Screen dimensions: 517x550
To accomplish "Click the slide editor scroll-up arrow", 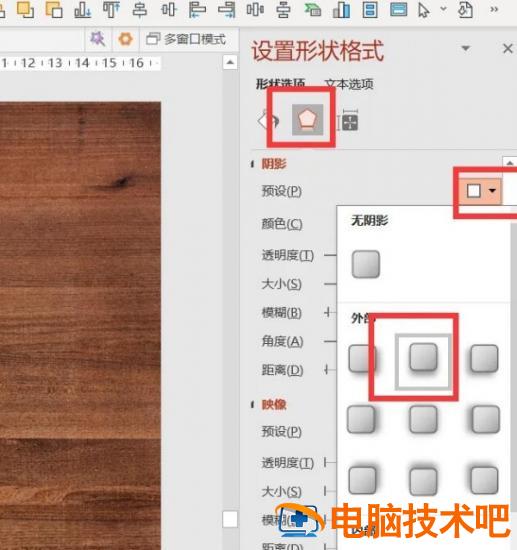I will [230, 63].
